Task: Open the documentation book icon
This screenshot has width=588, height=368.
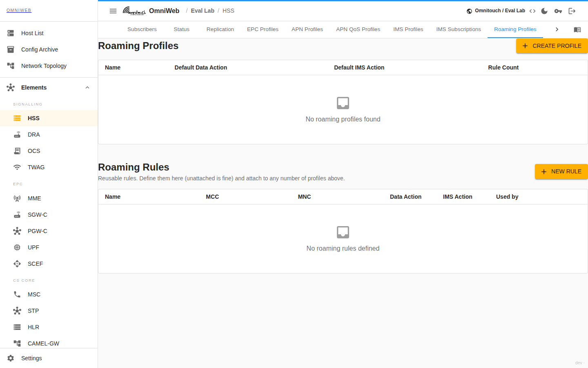Action: [577, 29]
